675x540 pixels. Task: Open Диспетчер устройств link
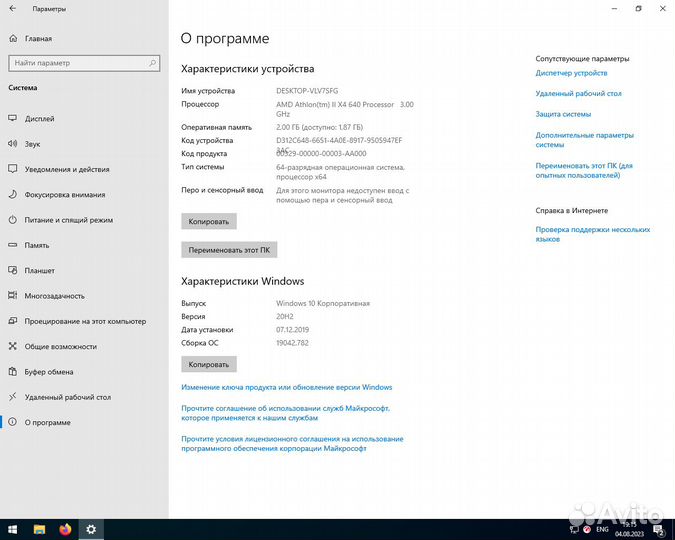(x=571, y=73)
